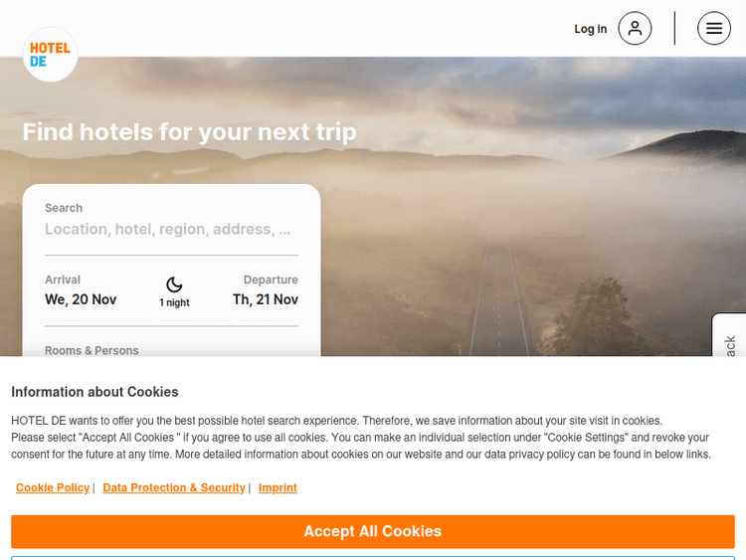Open the hamburger menu
This screenshot has height=560, width=746.
(713, 29)
